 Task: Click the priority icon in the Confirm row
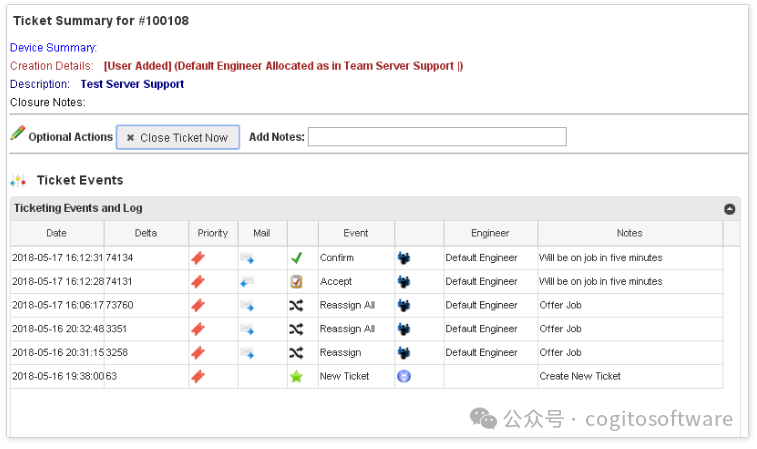click(x=198, y=258)
